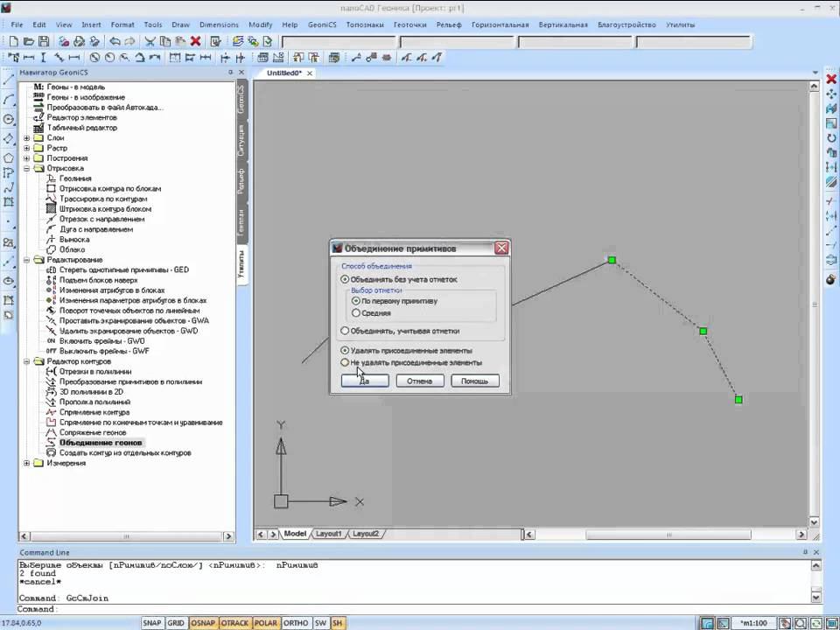Open the 'Рельеф' menu
840x630 pixels.
click(447, 24)
